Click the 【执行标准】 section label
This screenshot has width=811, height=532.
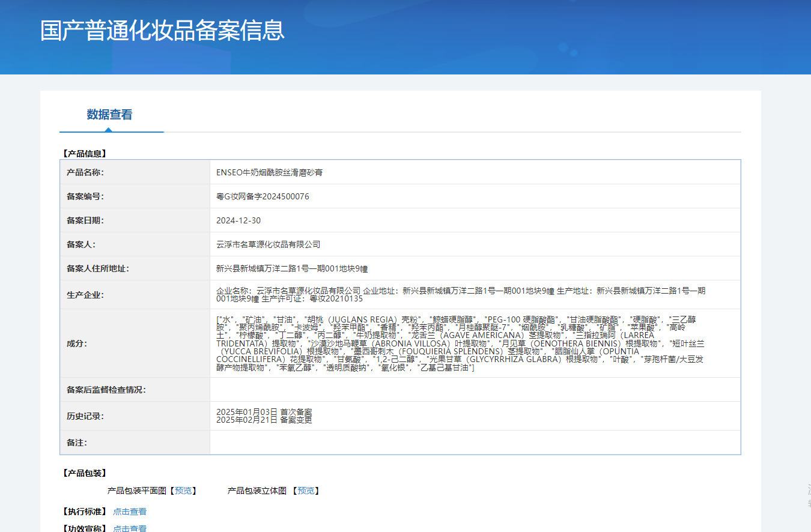click(x=84, y=512)
